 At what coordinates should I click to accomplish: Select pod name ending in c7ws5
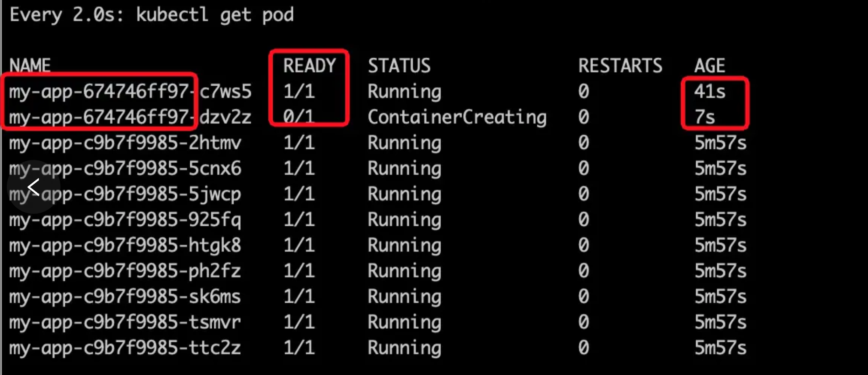coord(130,91)
